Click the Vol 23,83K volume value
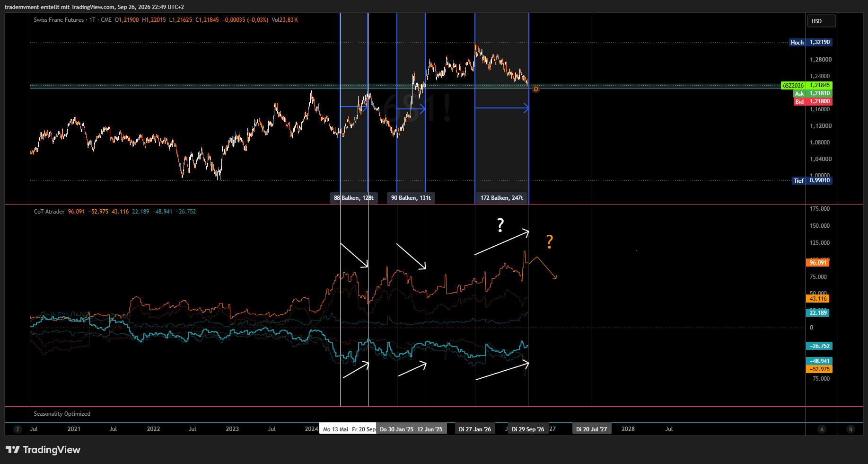868x464 pixels. [285, 20]
